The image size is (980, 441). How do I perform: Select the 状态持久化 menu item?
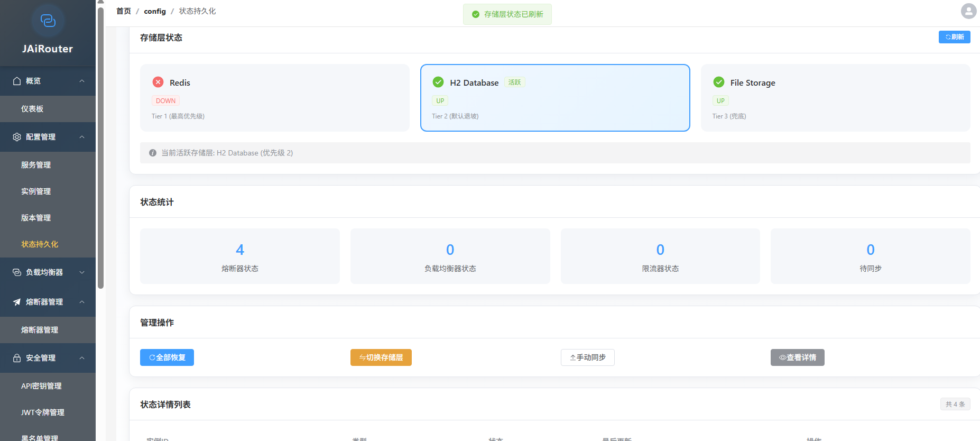(48, 244)
